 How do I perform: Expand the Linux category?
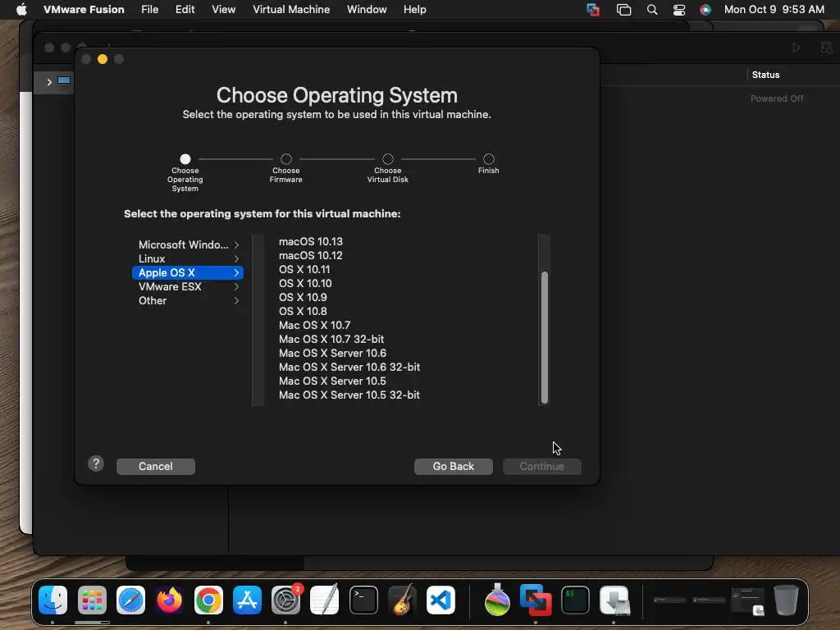point(188,258)
